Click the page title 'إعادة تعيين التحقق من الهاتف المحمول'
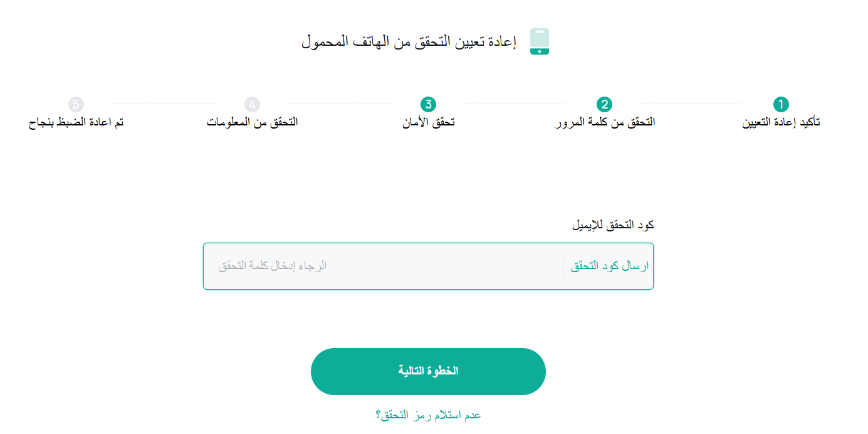The image size is (868, 434). click(x=409, y=42)
